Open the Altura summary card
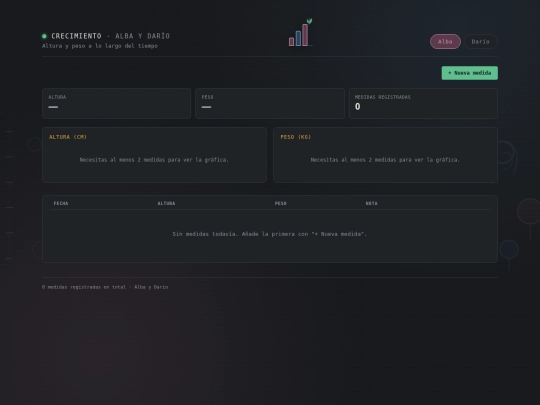 [x=116, y=103]
